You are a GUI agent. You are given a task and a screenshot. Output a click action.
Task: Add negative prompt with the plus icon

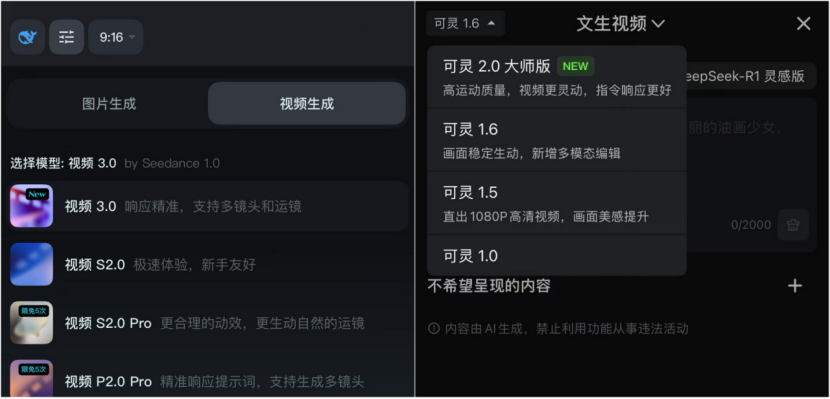click(795, 286)
